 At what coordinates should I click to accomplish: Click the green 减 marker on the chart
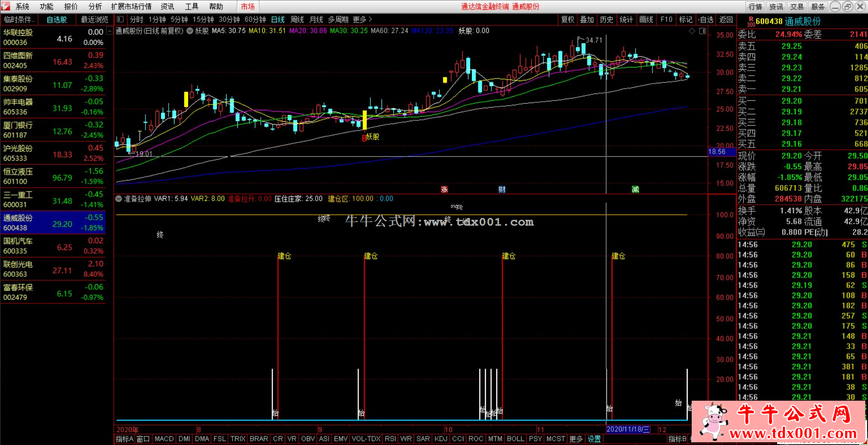tap(635, 189)
